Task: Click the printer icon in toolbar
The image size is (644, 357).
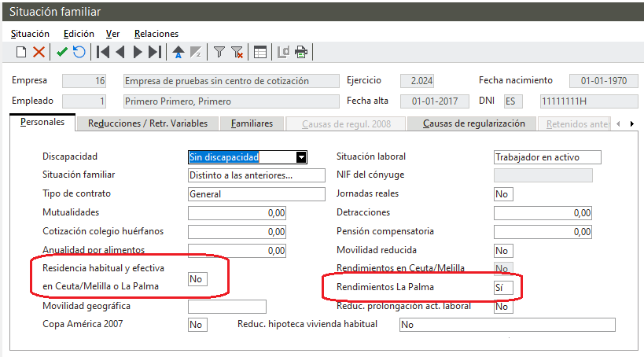Action: pos(301,53)
